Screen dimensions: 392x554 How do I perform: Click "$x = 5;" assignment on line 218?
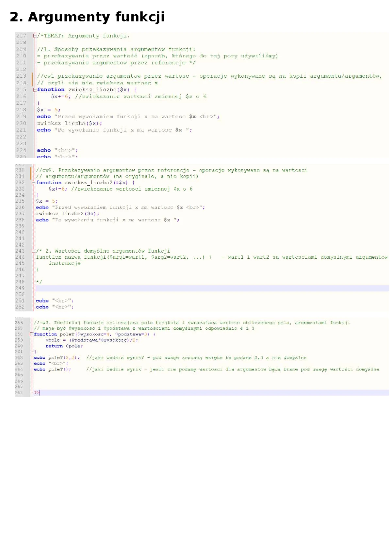(x=49, y=110)
